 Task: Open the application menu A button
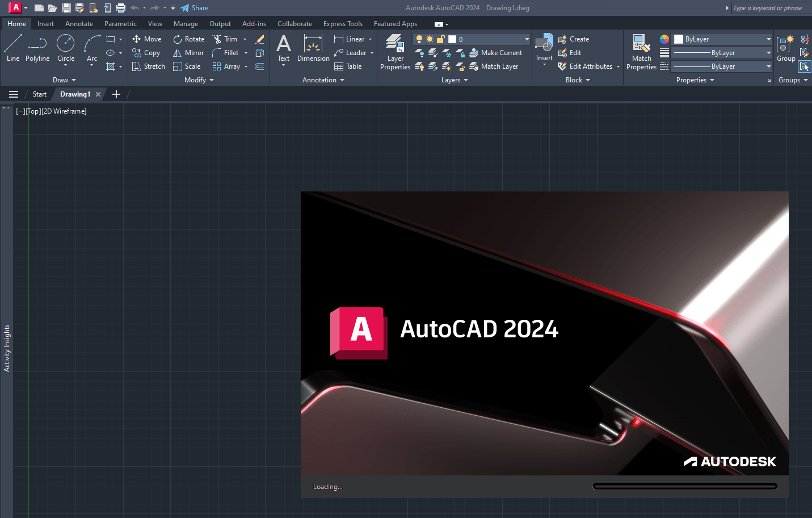coord(17,8)
